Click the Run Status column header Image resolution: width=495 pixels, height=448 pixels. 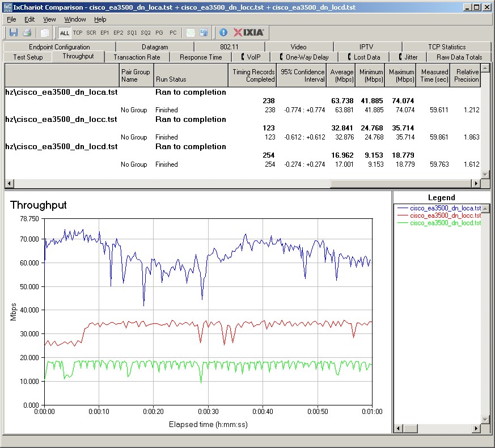point(191,75)
